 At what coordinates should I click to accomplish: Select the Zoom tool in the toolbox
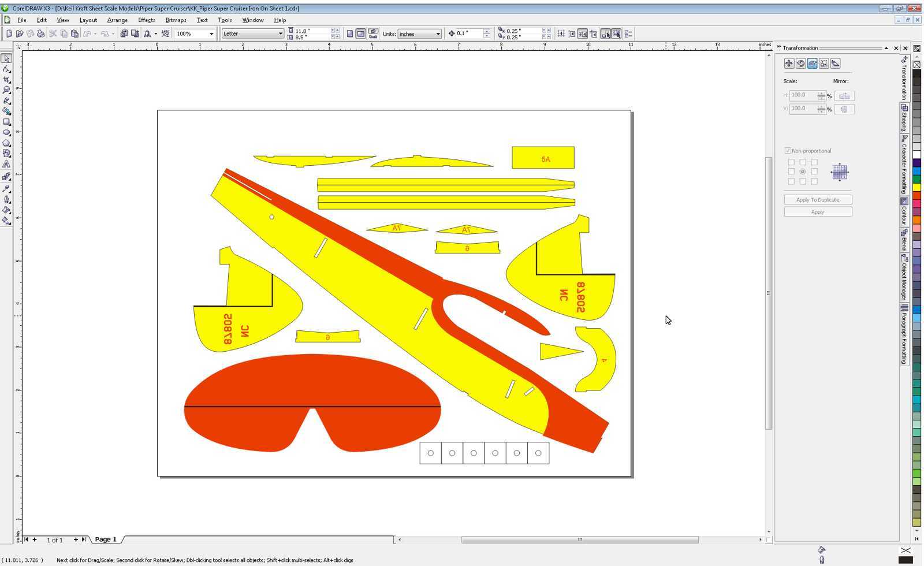[6, 90]
